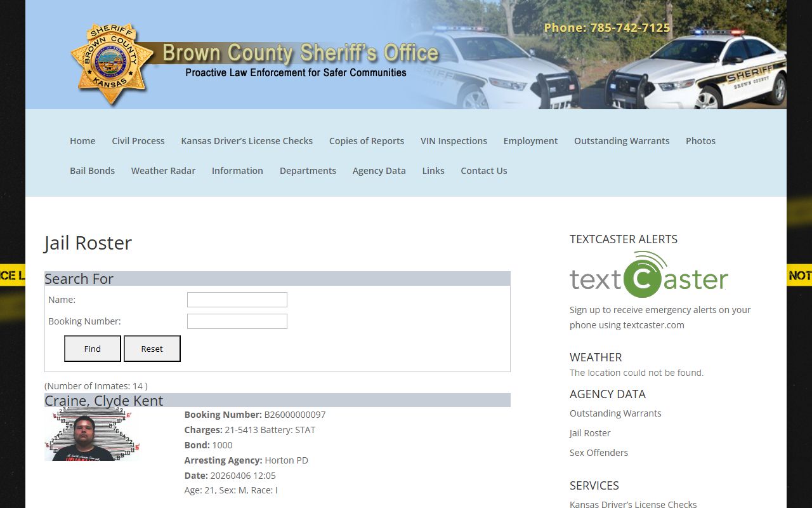Open the Jail Roster sidebar link
The height and width of the screenshot is (508, 812).
(590, 433)
